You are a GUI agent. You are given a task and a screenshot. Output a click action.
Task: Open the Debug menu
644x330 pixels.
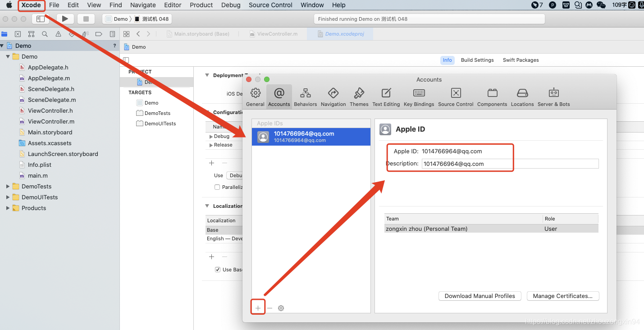[x=231, y=5]
